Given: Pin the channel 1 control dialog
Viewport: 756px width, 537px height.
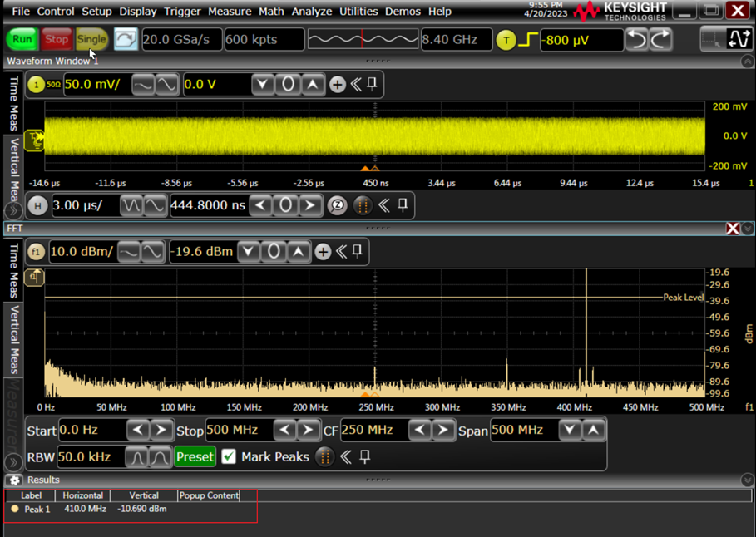Looking at the screenshot, I should 371,85.
